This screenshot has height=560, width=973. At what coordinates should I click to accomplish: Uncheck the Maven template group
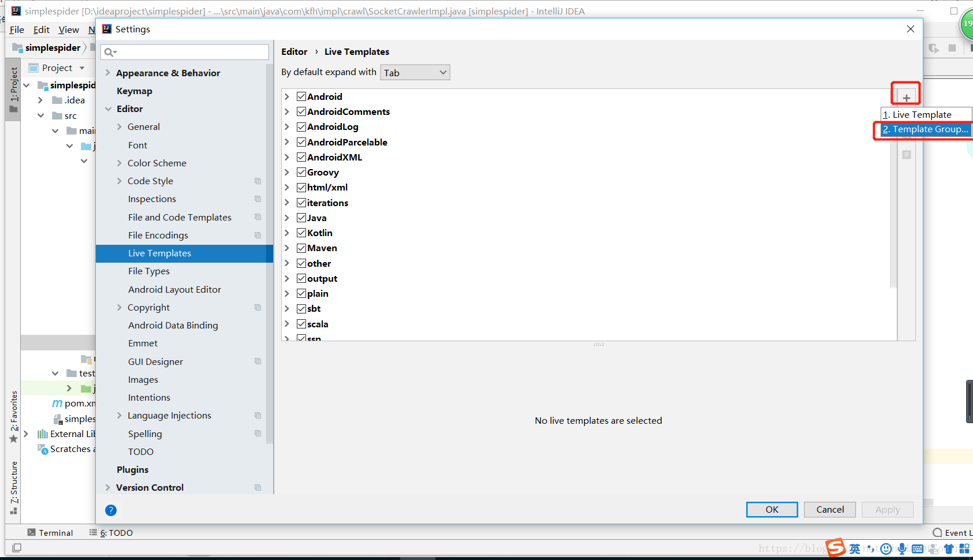click(x=301, y=248)
